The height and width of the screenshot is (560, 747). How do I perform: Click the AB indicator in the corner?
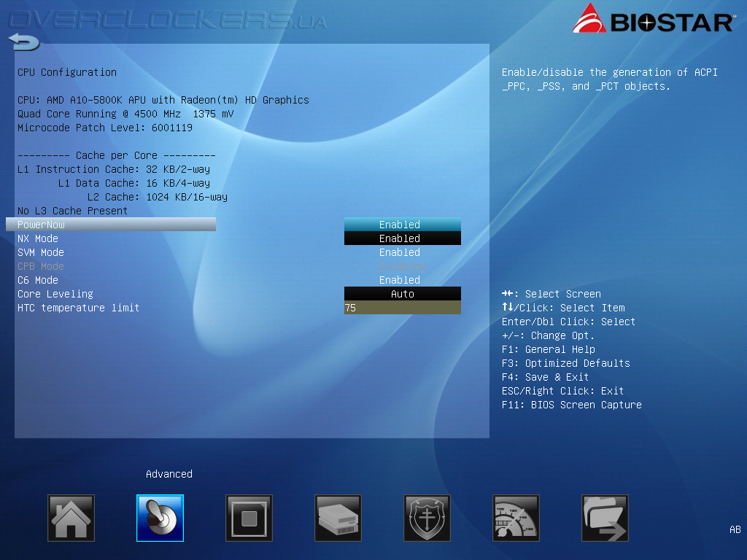[x=735, y=529]
